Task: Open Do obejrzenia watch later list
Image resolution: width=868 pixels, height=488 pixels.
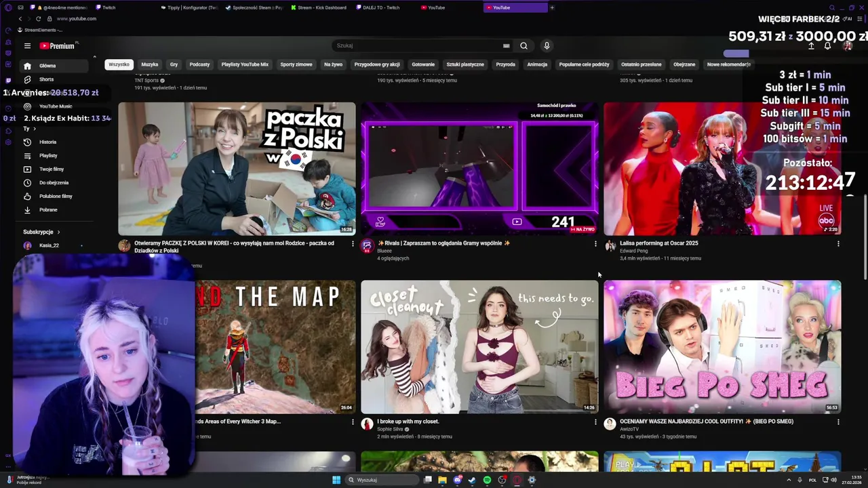Action: tap(54, 183)
